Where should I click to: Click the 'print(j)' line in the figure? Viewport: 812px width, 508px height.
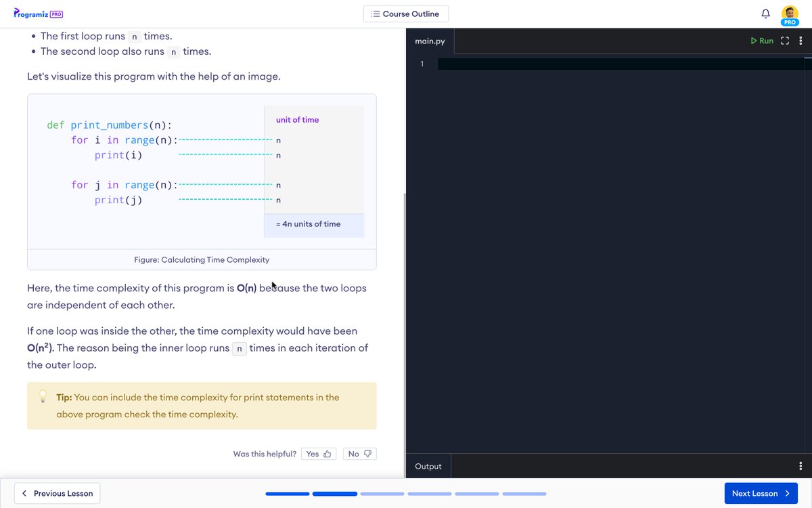point(118,200)
